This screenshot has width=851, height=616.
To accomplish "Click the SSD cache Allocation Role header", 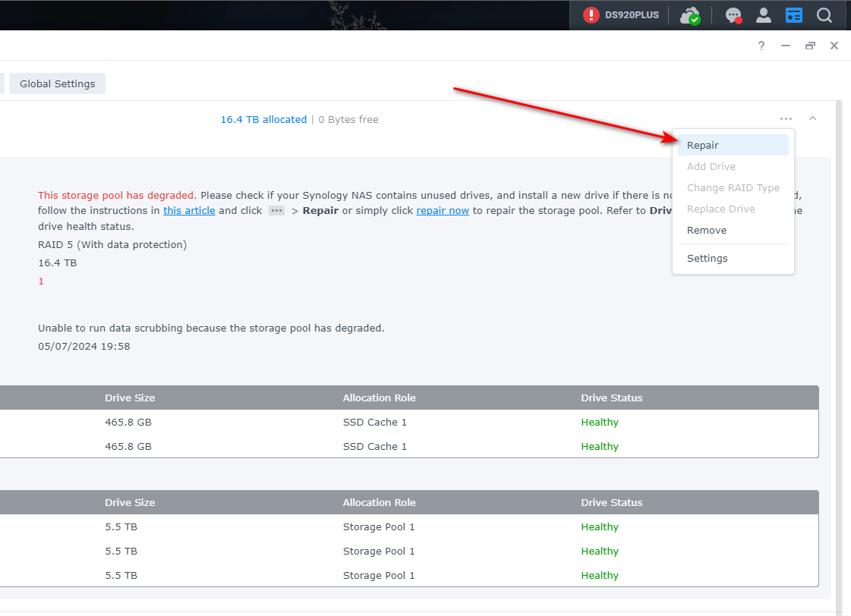I will coord(380,398).
